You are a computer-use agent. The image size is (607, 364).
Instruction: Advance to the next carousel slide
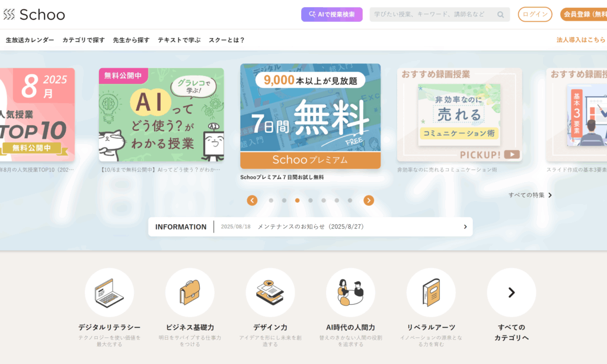point(369,200)
